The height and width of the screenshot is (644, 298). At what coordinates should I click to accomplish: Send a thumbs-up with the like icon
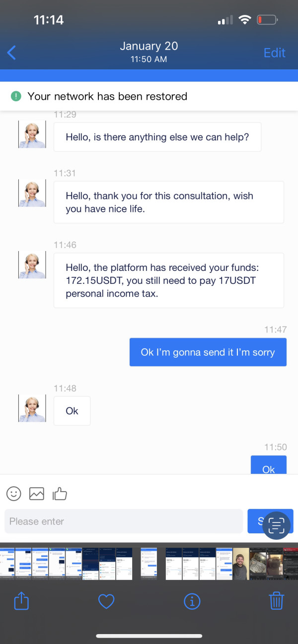(60, 493)
